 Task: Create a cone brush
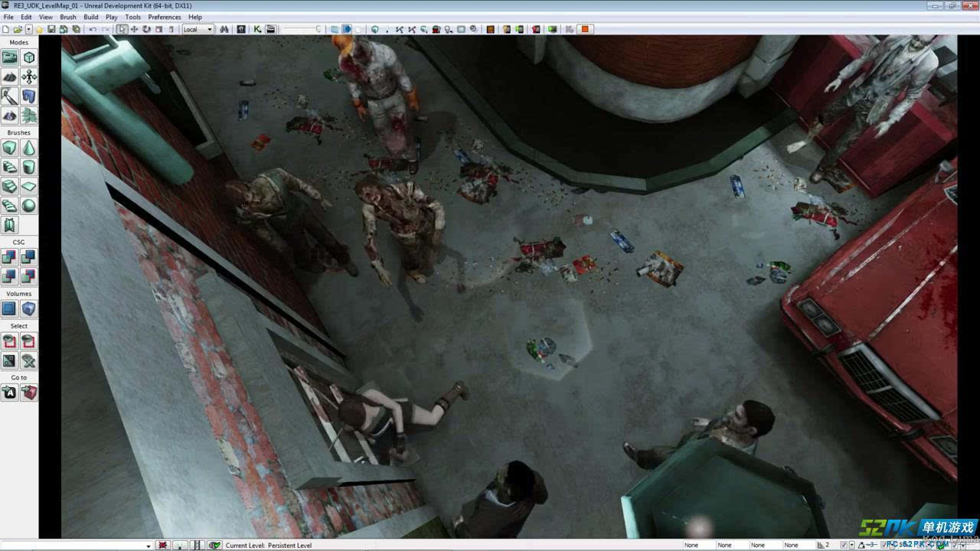[x=28, y=148]
